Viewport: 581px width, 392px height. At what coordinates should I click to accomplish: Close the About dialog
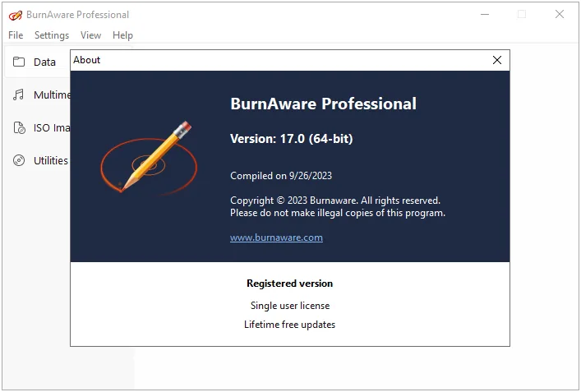coord(497,60)
